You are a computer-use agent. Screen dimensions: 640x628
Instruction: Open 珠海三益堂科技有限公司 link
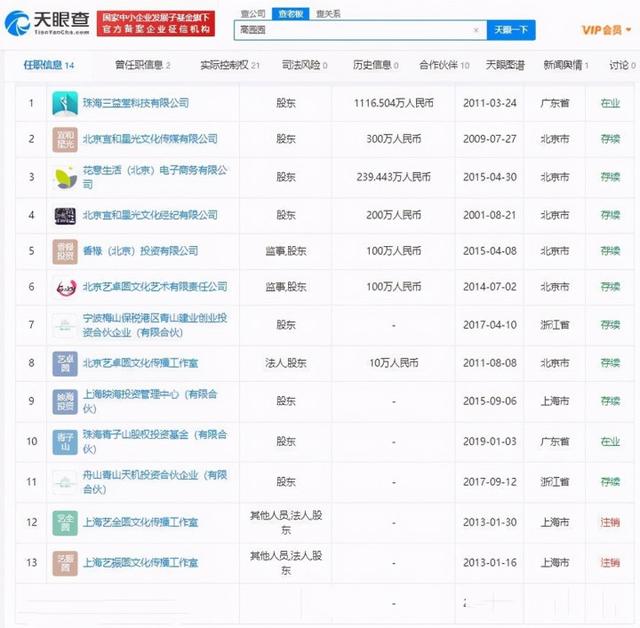136,103
